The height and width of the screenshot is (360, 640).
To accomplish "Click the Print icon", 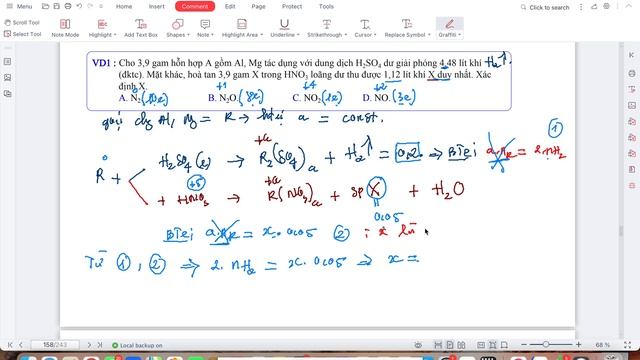I will click(x=68, y=7).
